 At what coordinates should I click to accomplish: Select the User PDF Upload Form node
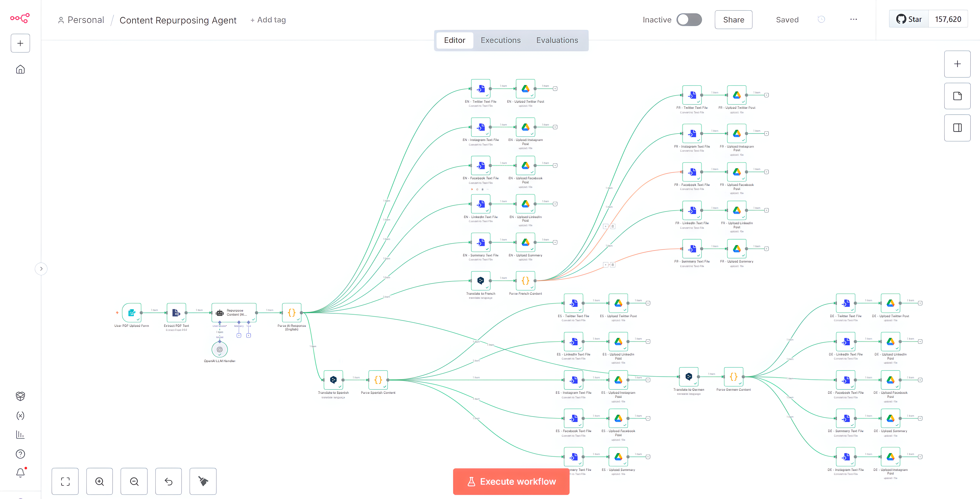[132, 313]
